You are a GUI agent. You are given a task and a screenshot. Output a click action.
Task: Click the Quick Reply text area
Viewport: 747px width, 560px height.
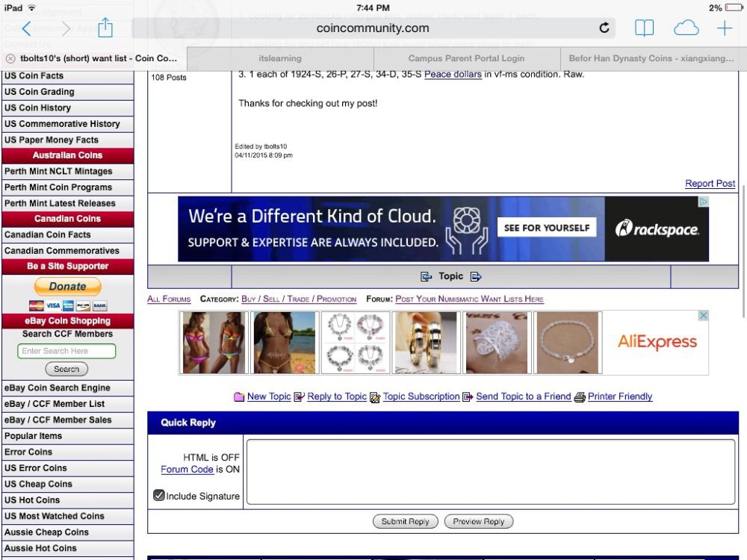coord(491,472)
